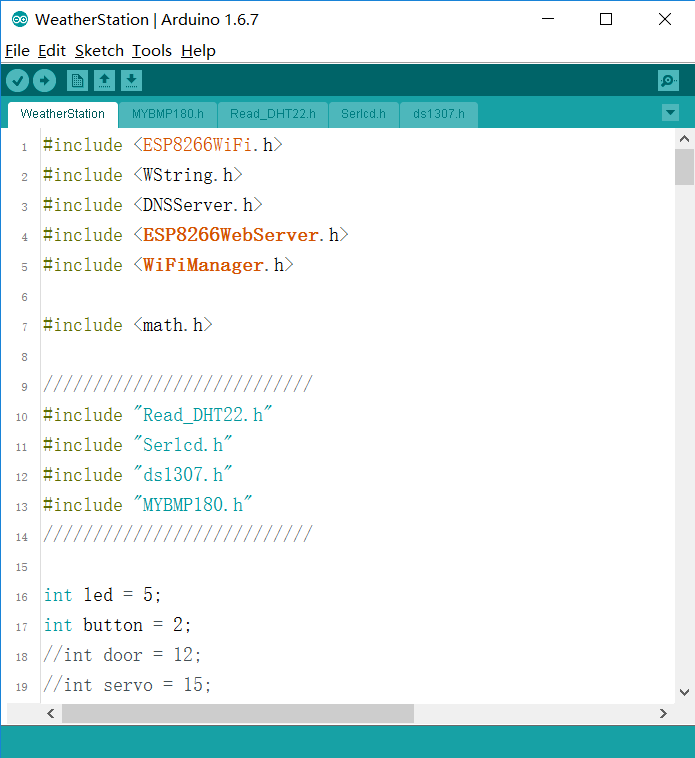695x758 pixels.
Task: Switch to the WeatherStation tab
Action: [63, 114]
